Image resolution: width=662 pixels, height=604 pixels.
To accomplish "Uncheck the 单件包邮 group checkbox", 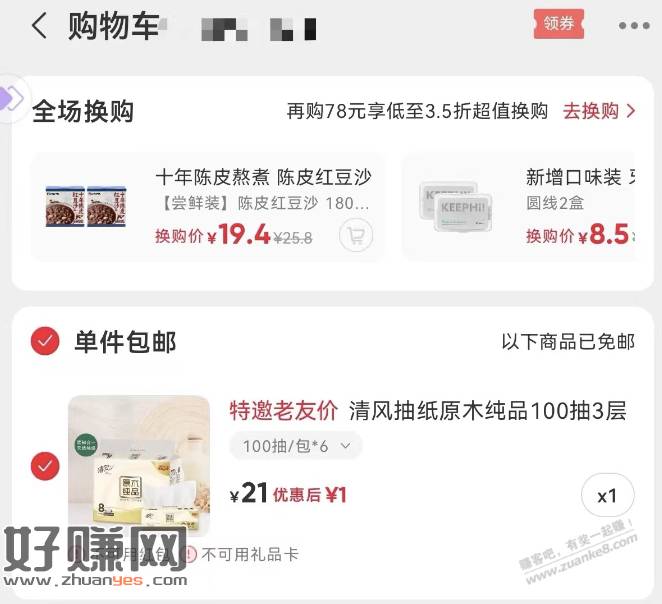I will click(x=45, y=341).
